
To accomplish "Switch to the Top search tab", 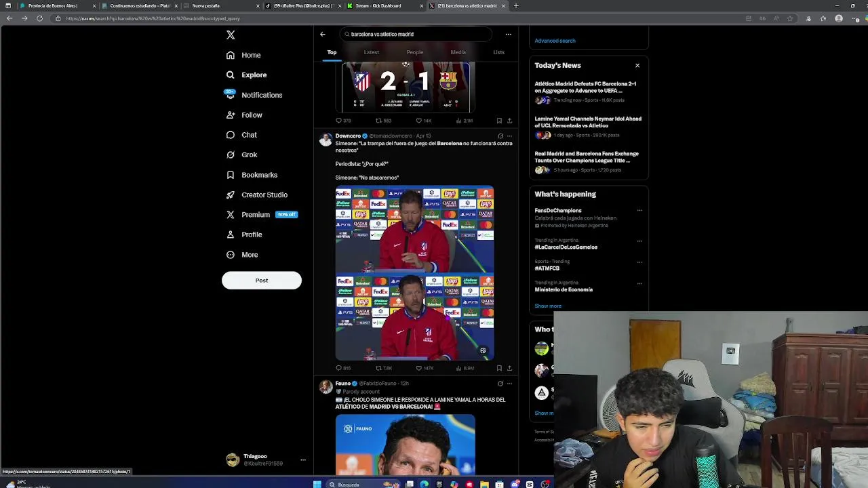I will click(x=332, y=52).
